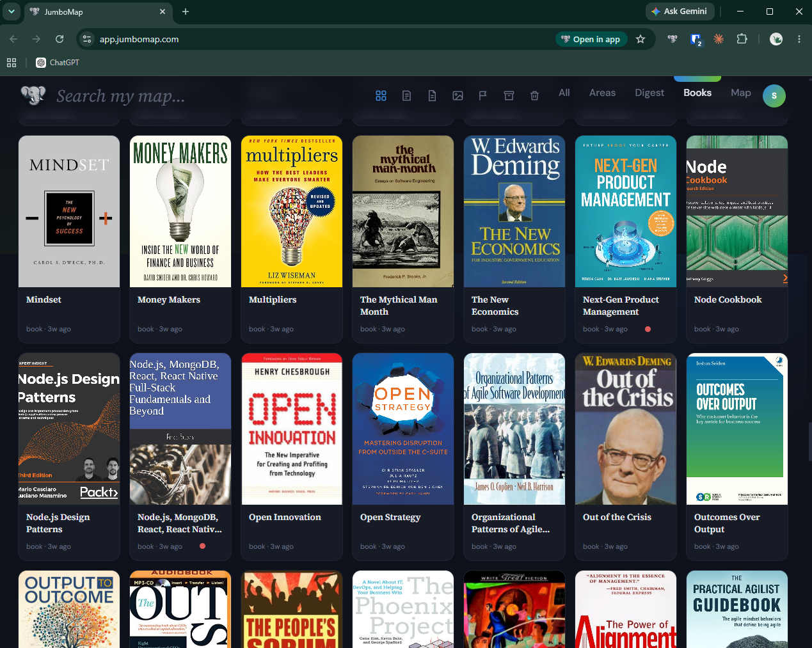Select the grid view filter icon
Screen dimensions: 812x648
(381, 95)
